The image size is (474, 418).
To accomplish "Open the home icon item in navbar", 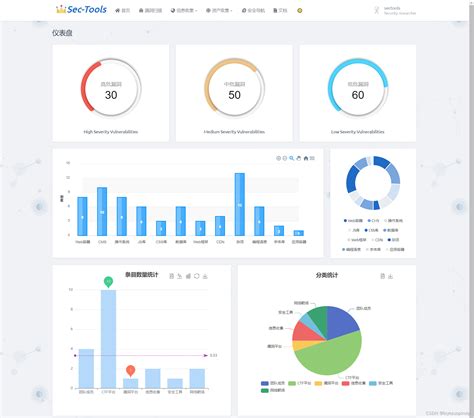I will pyautogui.click(x=122, y=11).
